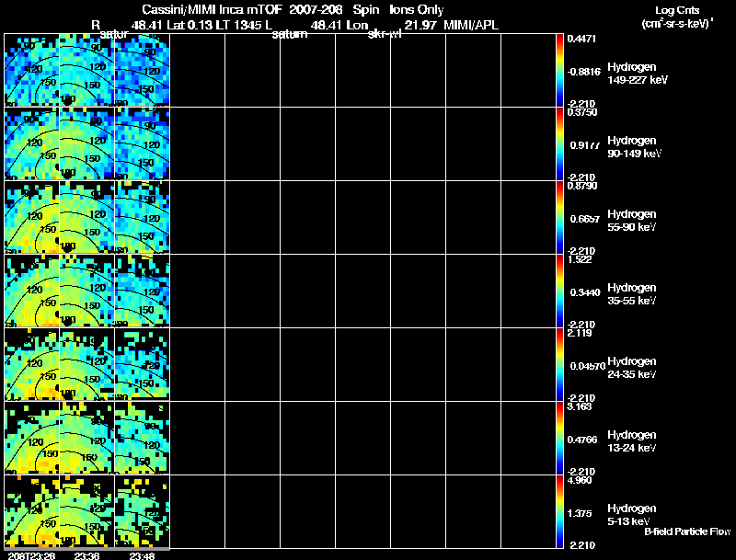Click the 23:48 image in the 13-24 keV row
This screenshot has width=736, height=560.
click(x=142, y=438)
